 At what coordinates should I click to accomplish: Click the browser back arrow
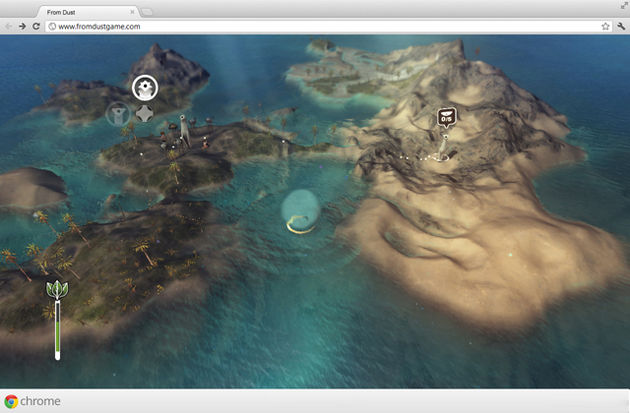tap(9, 26)
